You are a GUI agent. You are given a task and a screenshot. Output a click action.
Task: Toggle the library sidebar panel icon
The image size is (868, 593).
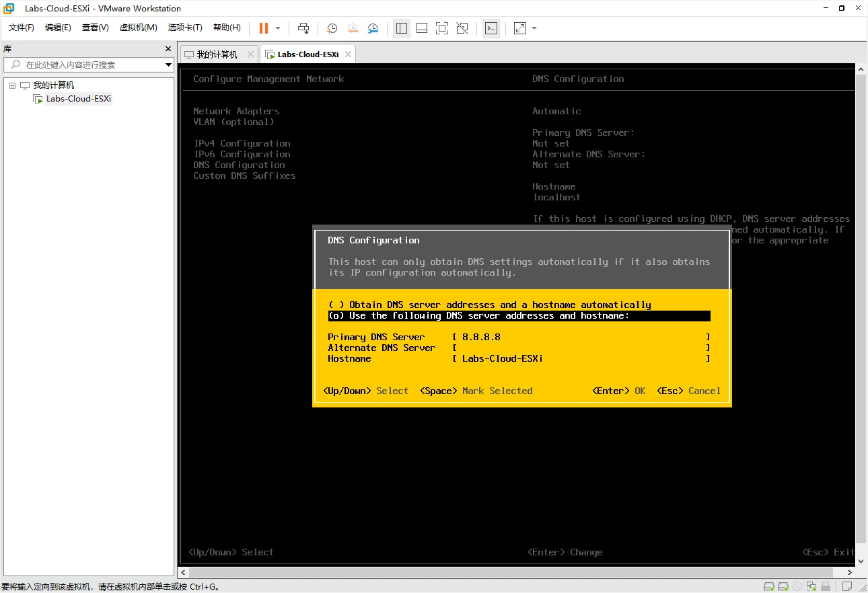(402, 28)
